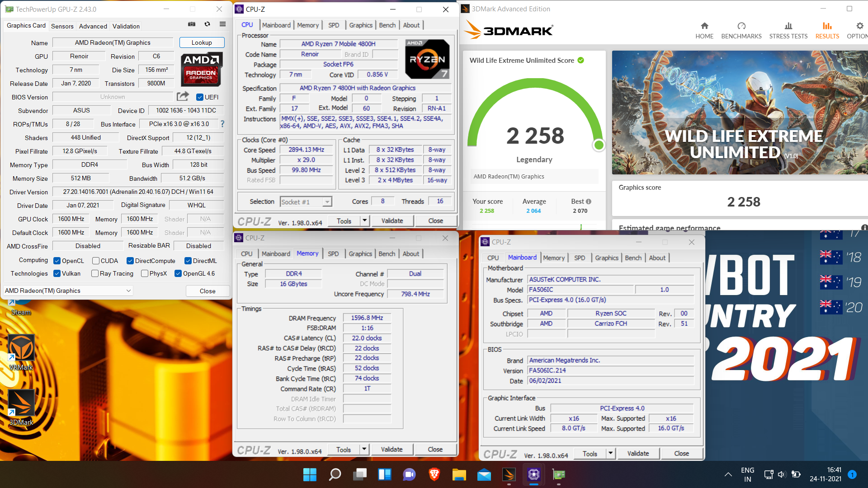This screenshot has width=868, height=488.
Task: Launch Brave browser from the taskbar
Action: pyautogui.click(x=434, y=474)
